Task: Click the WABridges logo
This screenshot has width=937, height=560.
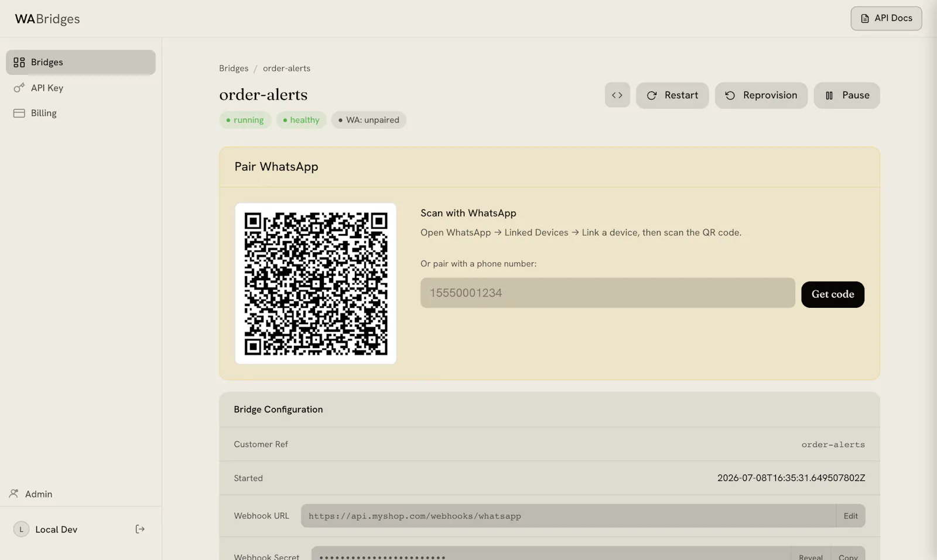Action: (x=47, y=19)
